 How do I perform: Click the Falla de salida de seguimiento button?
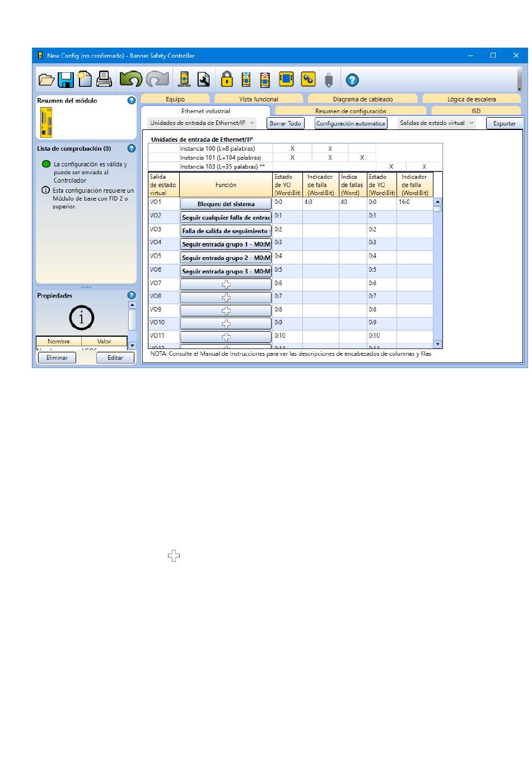pyautogui.click(x=226, y=231)
